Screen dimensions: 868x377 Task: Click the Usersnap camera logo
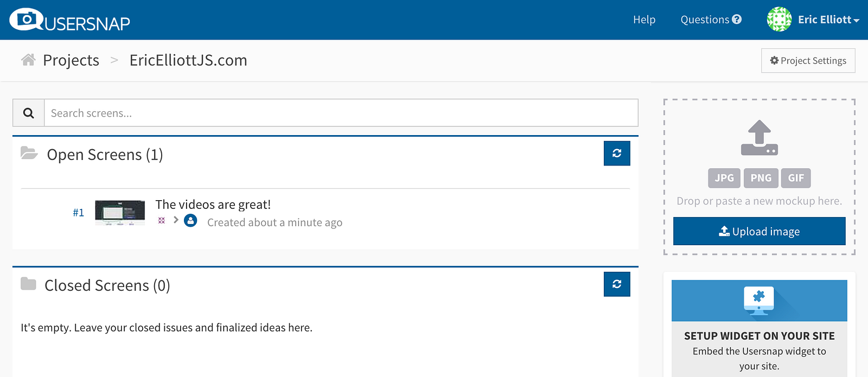pos(26,20)
